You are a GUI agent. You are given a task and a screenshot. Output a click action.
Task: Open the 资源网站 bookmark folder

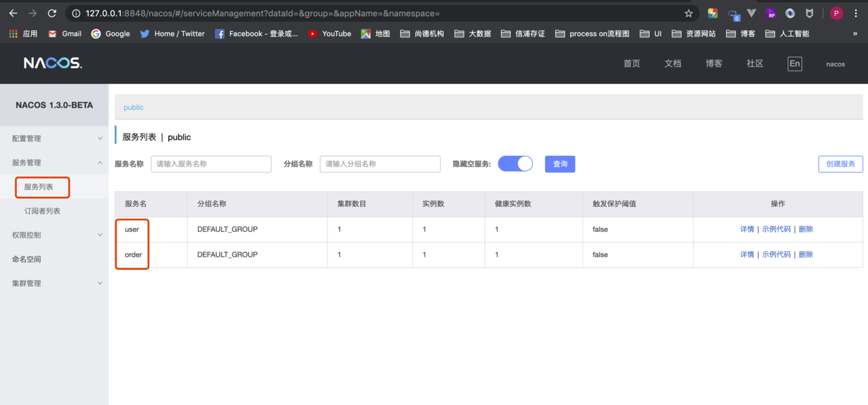[x=693, y=33]
